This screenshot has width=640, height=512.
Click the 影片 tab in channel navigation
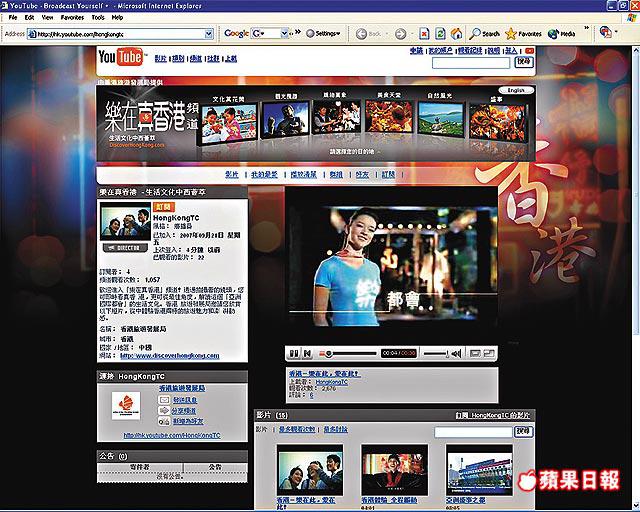coord(232,175)
